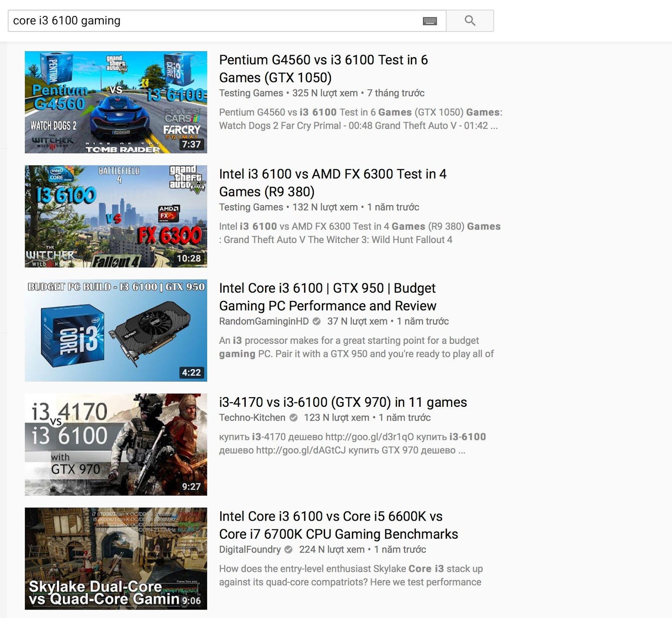672x618 pixels.
Task: Click the search field containing 'core i3 6100 gaming'
Action: pyautogui.click(x=227, y=21)
